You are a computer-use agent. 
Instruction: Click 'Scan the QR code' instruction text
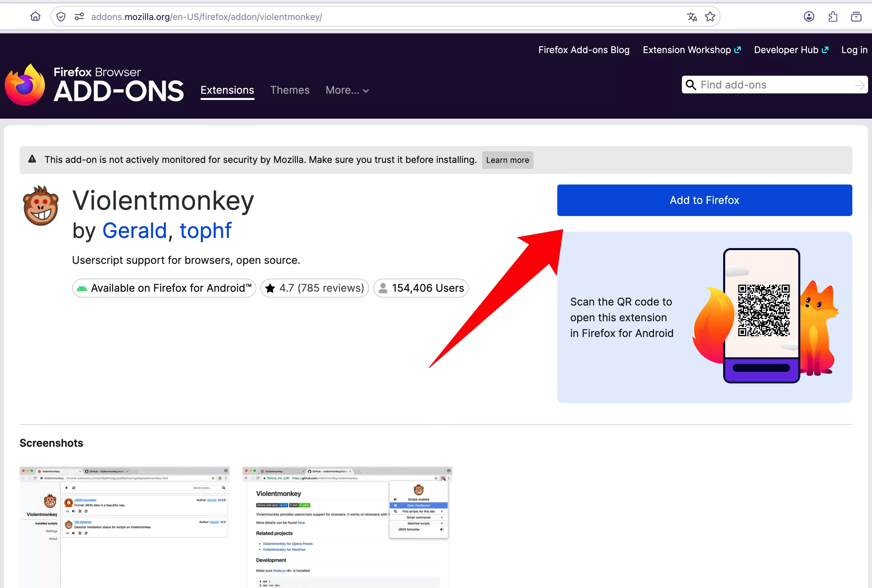tap(622, 317)
